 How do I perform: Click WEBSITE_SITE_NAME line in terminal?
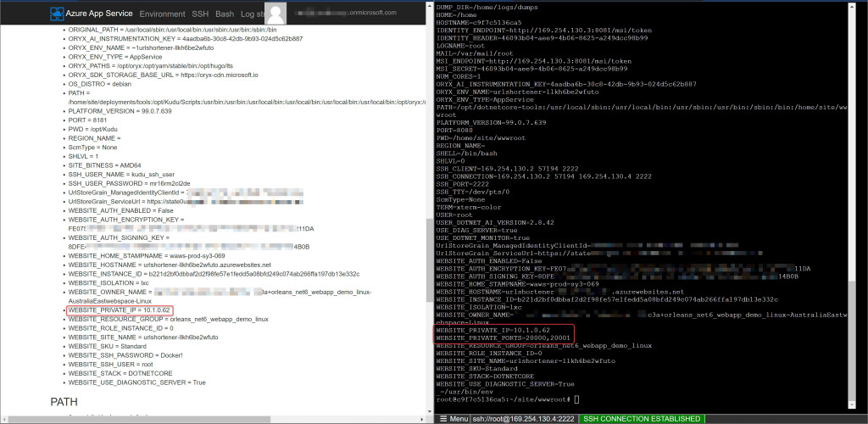click(x=526, y=361)
